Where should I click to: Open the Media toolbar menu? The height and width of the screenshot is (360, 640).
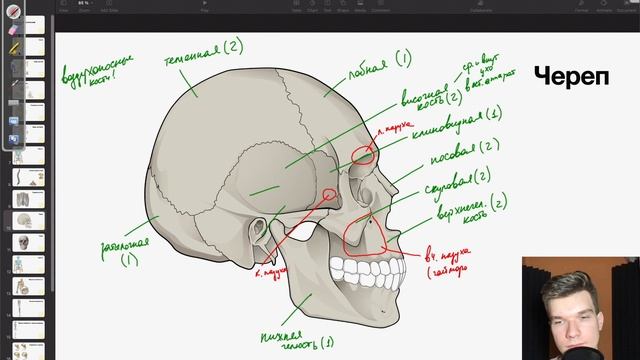coord(360,6)
